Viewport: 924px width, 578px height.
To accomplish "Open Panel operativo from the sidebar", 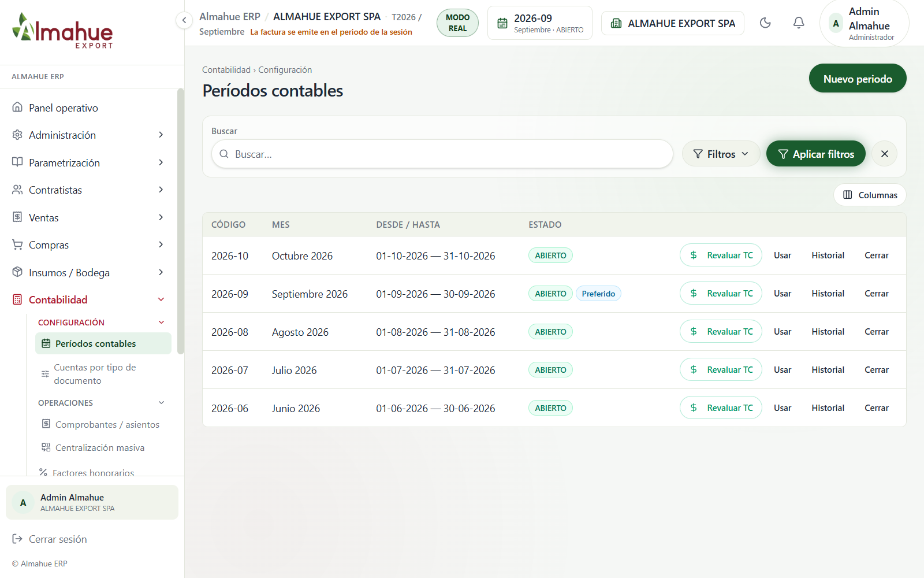I will click(88, 108).
